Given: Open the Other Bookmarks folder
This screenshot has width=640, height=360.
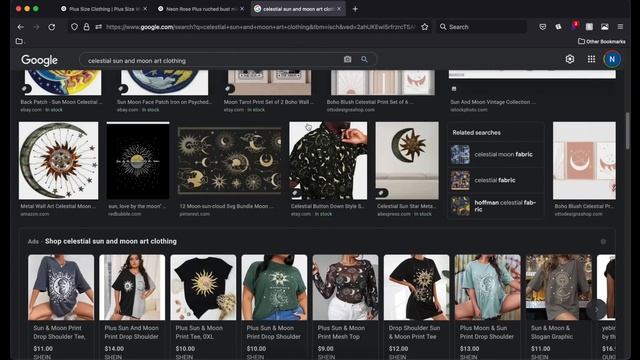Looking at the screenshot, I should point(602,41).
